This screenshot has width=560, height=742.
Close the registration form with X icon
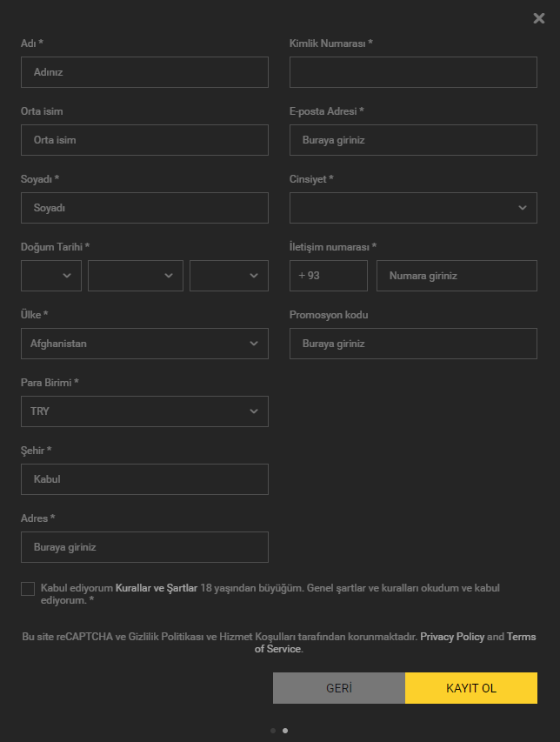[539, 18]
